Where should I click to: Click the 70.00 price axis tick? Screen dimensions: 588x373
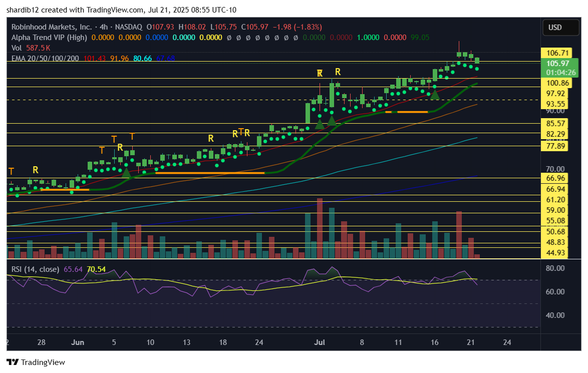click(555, 169)
